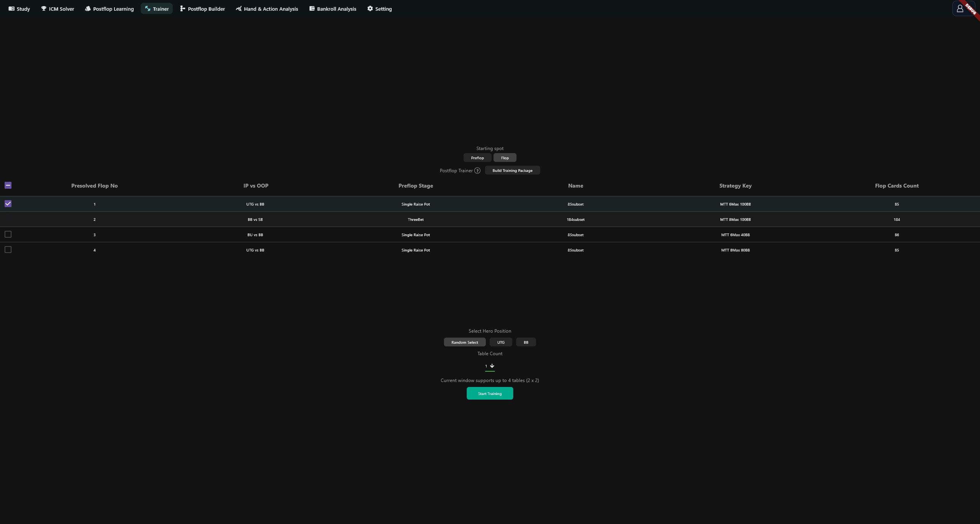980x524 pixels.
Task: Uncheck the row 1 UTG vs BB checkbox
Action: (x=8, y=204)
